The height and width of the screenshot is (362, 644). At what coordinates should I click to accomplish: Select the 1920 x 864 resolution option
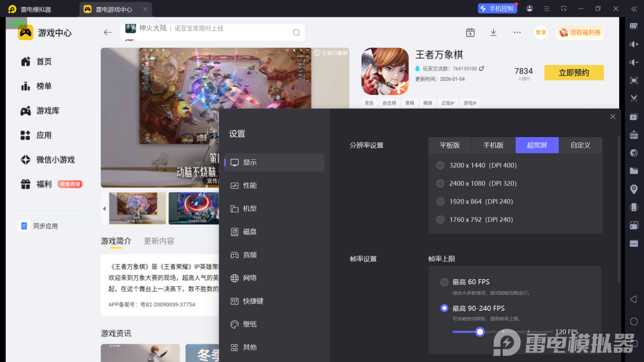(440, 201)
